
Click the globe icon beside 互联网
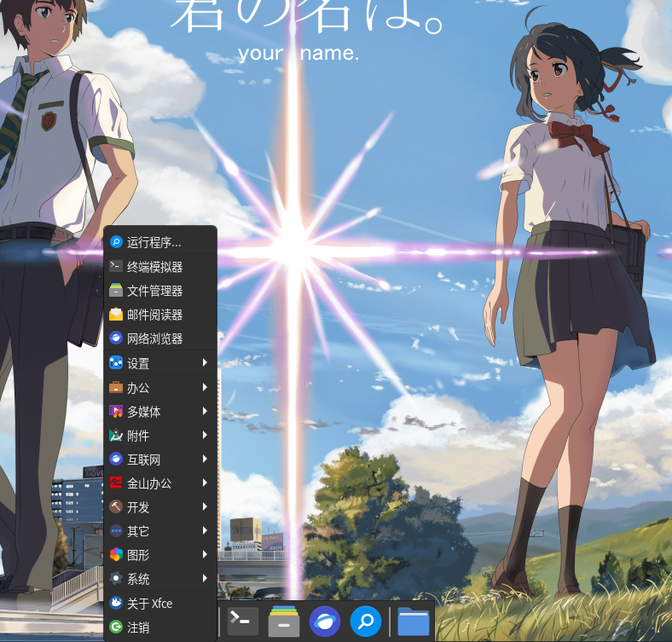(116, 460)
